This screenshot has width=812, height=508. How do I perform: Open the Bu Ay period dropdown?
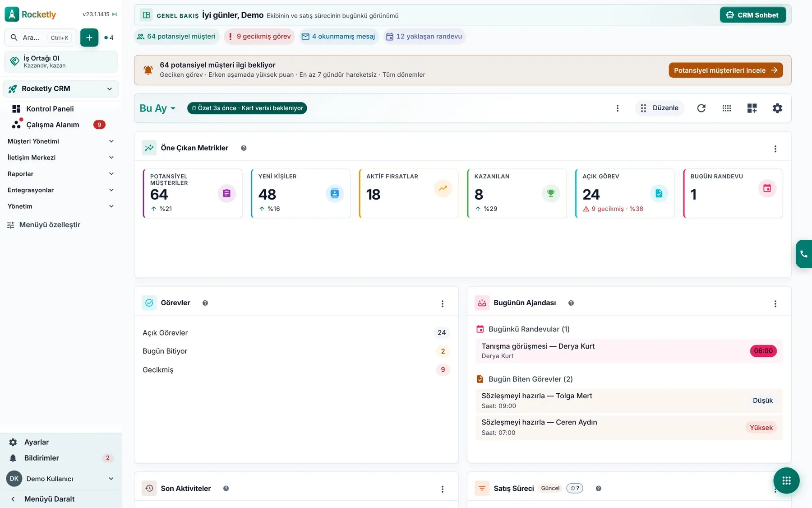[x=157, y=108]
